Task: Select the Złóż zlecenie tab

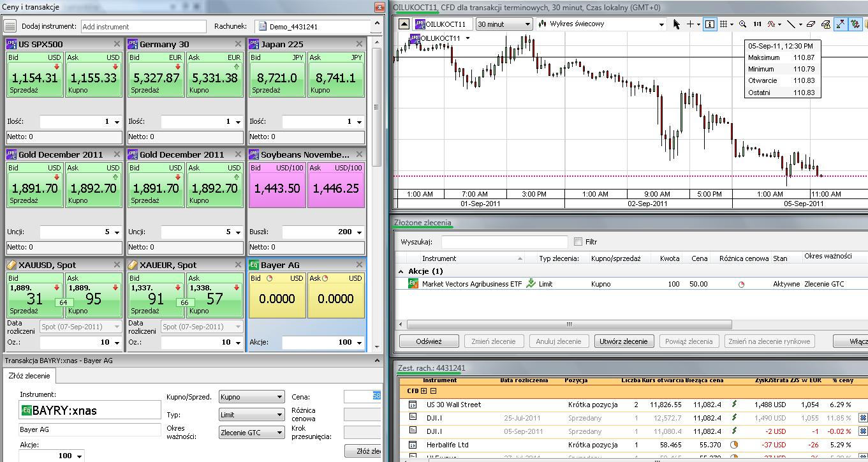Action: pos(29,376)
